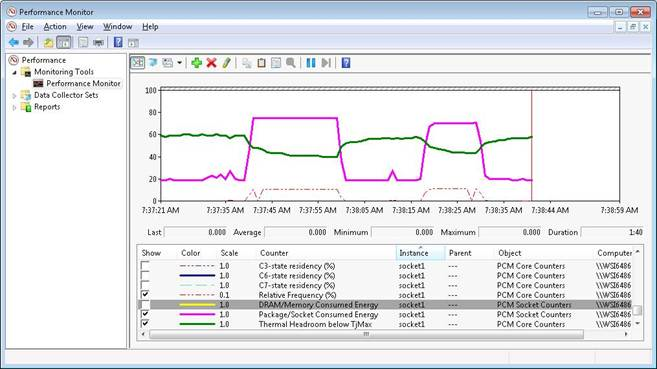Toggle Show/Hide Action Pane icon
Screen dimensions: 657x369
click(x=133, y=42)
